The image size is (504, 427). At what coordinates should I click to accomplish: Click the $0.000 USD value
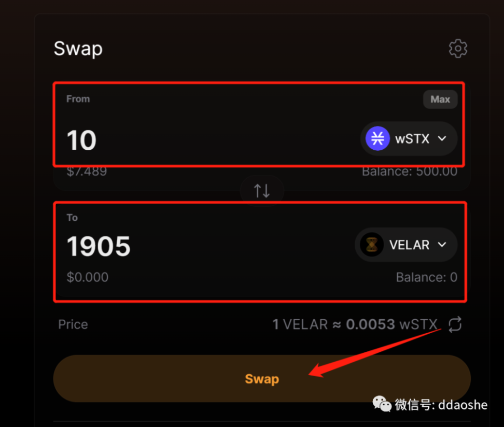point(87,277)
